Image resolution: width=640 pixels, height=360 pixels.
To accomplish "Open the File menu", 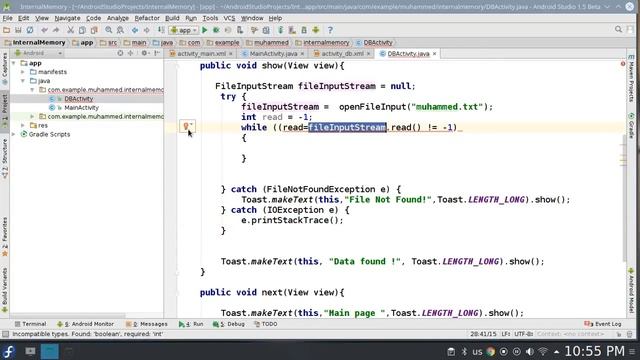I will [x=7, y=18].
